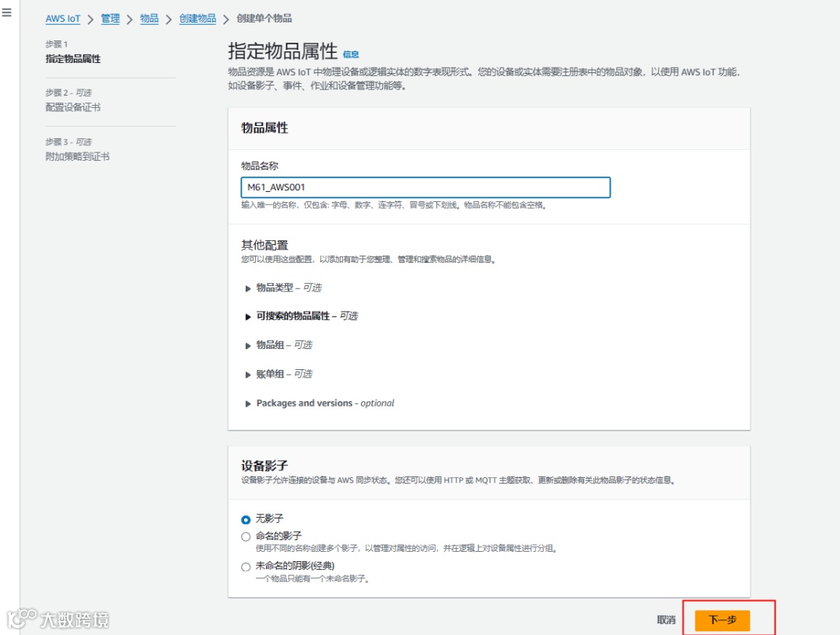Select the 无影子 radio option
The height and width of the screenshot is (635, 840).
(x=246, y=519)
